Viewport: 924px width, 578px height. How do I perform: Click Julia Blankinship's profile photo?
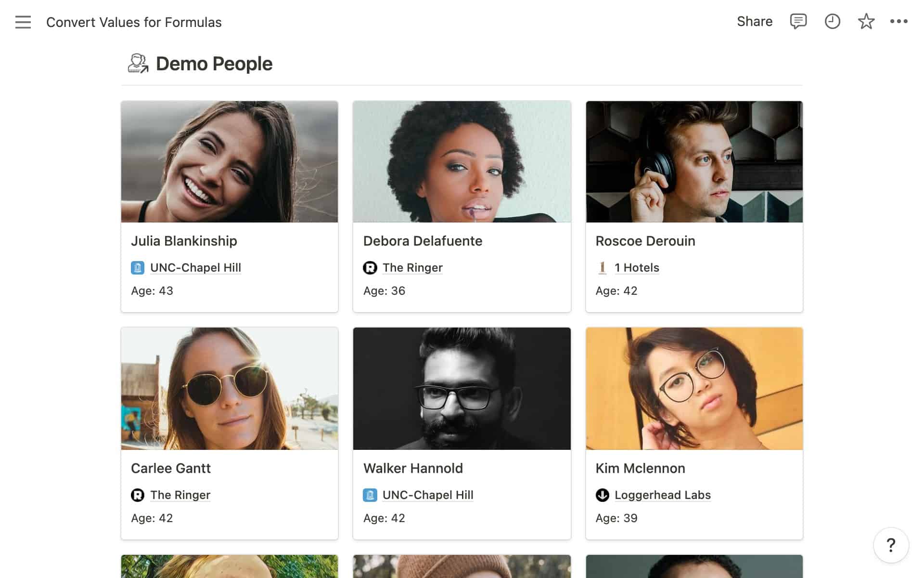click(x=229, y=162)
